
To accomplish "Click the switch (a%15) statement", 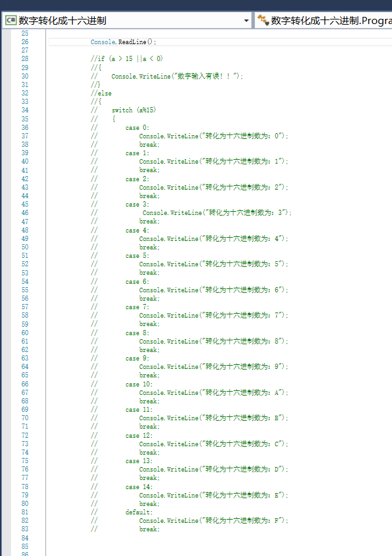I will click(x=134, y=110).
